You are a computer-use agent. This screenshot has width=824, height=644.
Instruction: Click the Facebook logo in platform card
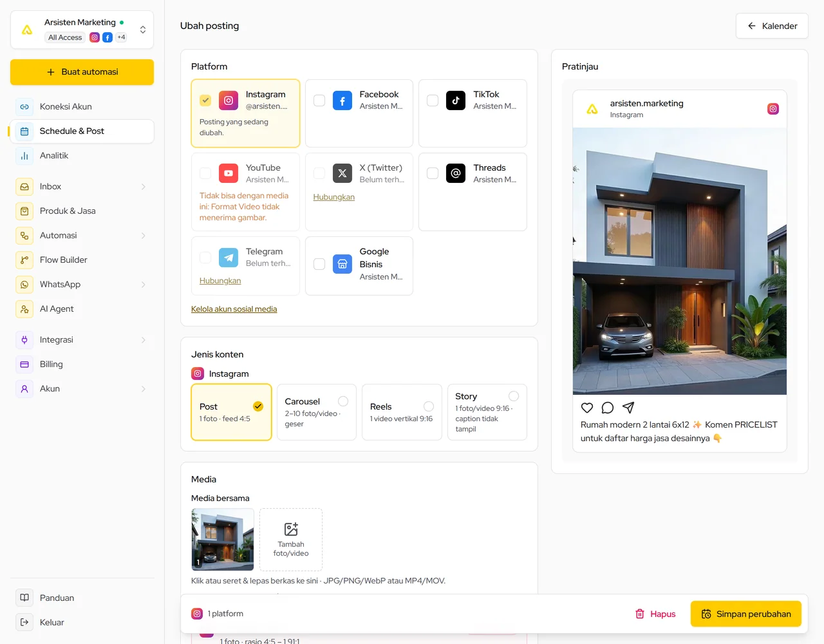342,100
